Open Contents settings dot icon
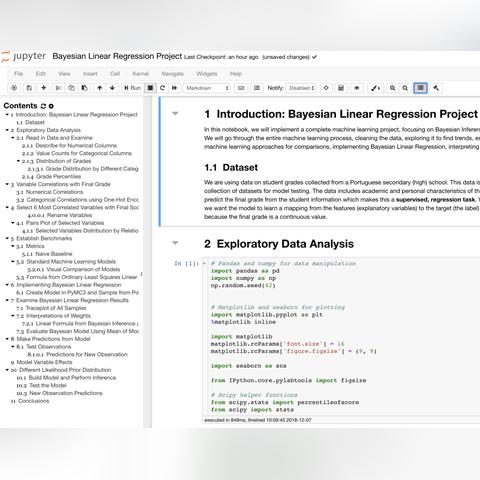This screenshot has width=480, height=480. tap(51, 106)
